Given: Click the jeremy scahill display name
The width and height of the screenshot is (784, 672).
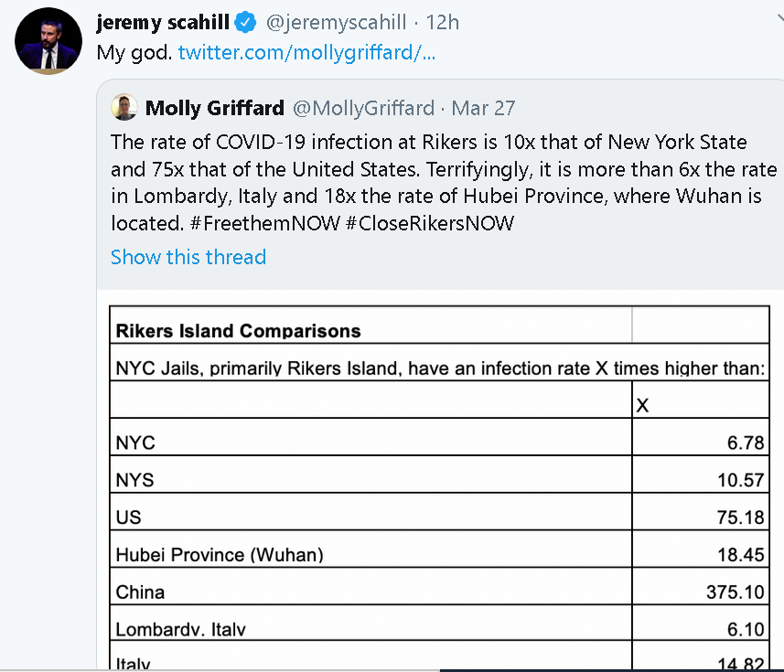Looking at the screenshot, I should (163, 23).
